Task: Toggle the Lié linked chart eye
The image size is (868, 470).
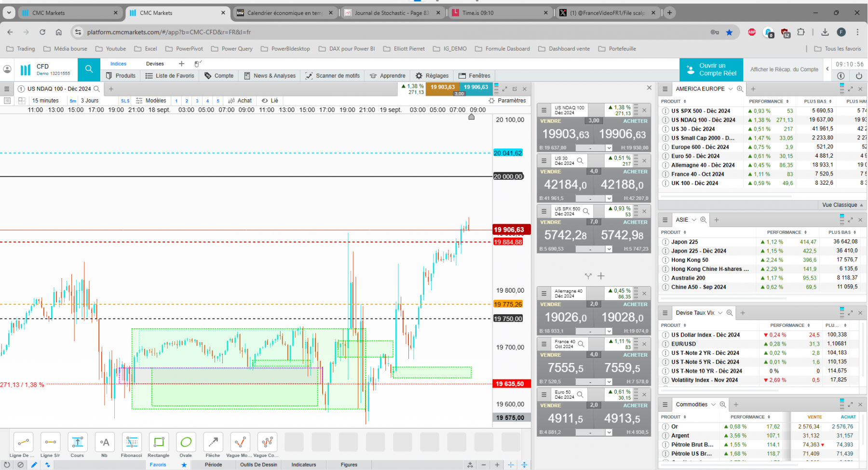Action: pos(270,101)
